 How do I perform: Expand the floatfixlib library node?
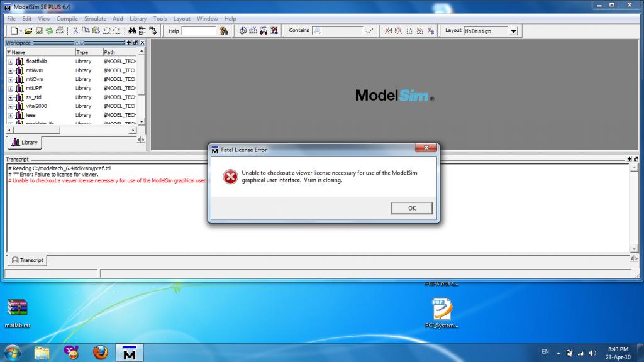coord(11,62)
